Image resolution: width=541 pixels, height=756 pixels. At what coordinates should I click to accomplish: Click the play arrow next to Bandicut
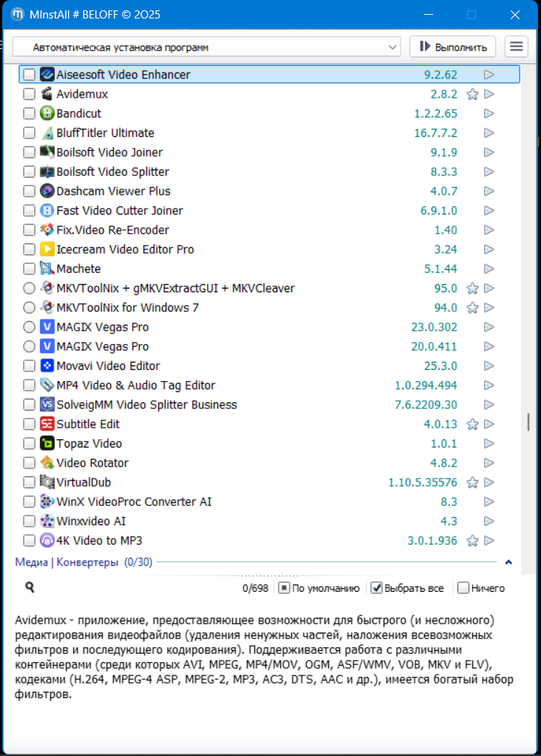click(x=489, y=114)
